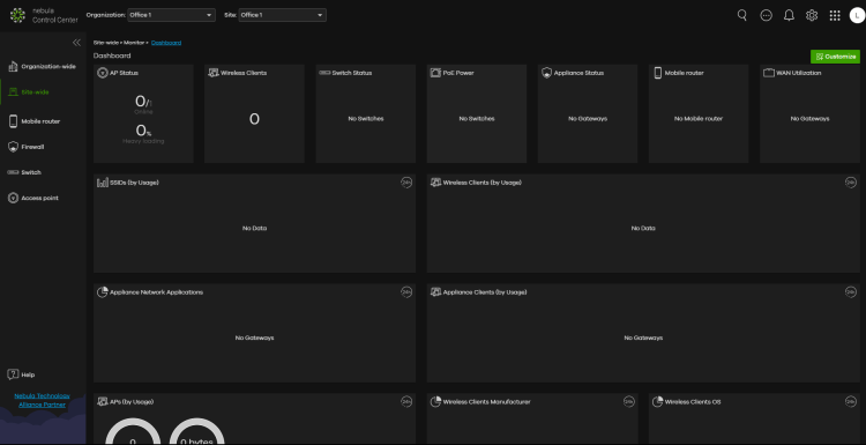Select Mobile router in the sidebar
The image size is (866, 445).
(40, 121)
